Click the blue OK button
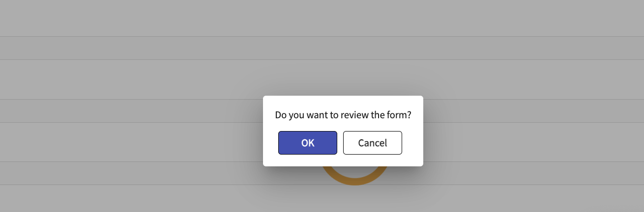Screen dimensions: 644x212 [307, 143]
